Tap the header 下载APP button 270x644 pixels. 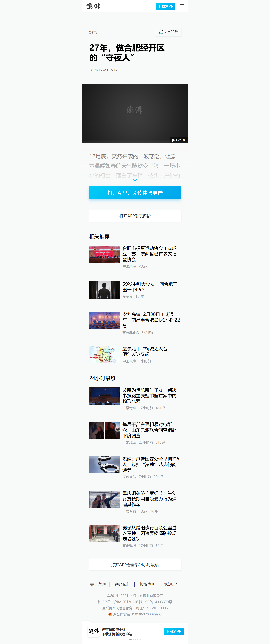click(x=165, y=6)
